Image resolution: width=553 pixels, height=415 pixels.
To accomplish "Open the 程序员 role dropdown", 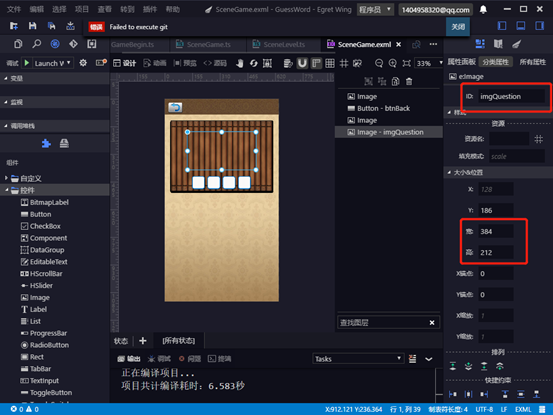I will coord(375,10).
